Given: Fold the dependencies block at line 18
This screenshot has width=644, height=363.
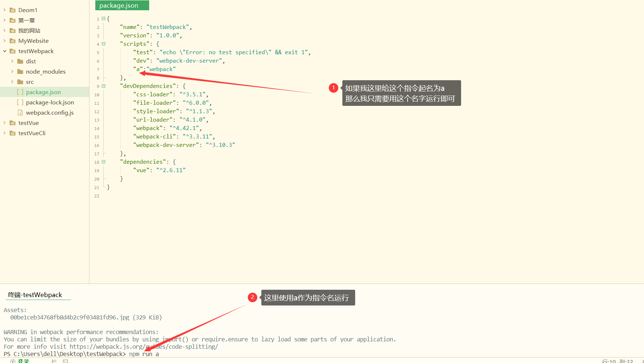Looking at the screenshot, I should 103,162.
